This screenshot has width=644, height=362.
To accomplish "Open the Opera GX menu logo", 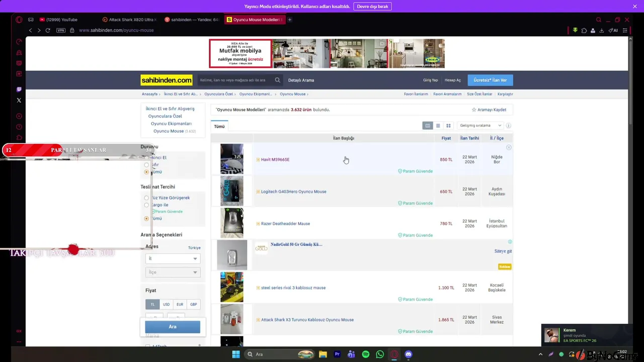I will coord(19,20).
